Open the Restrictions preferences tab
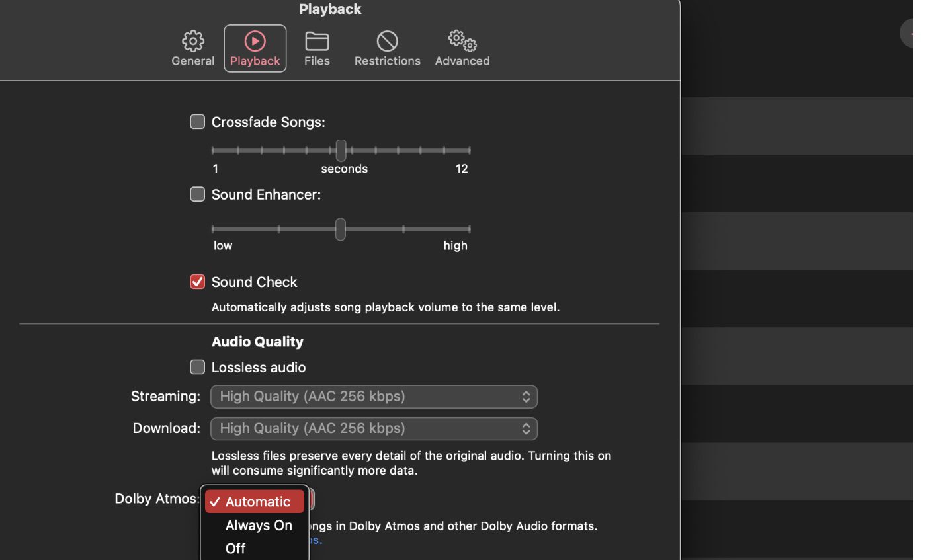This screenshot has width=926, height=560. point(387,49)
